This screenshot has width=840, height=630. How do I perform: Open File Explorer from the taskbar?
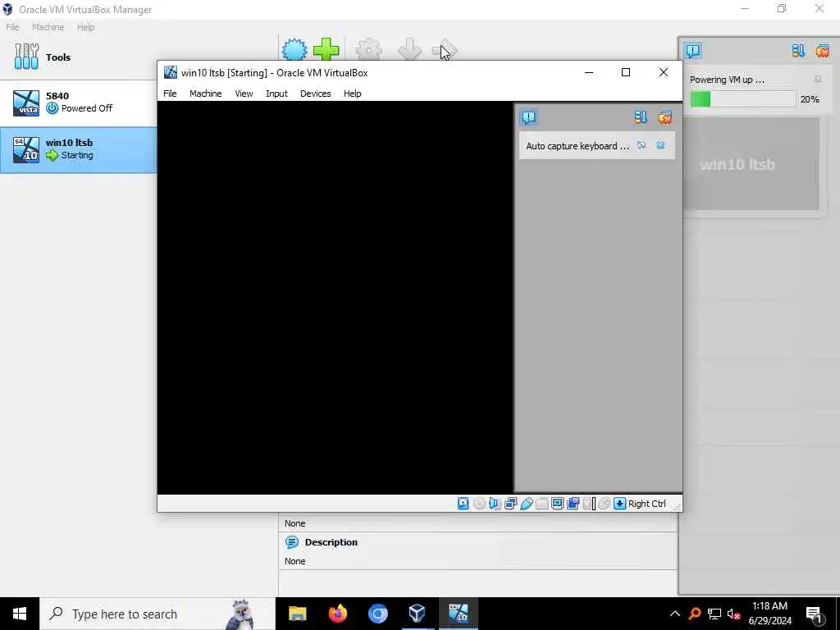(x=297, y=614)
